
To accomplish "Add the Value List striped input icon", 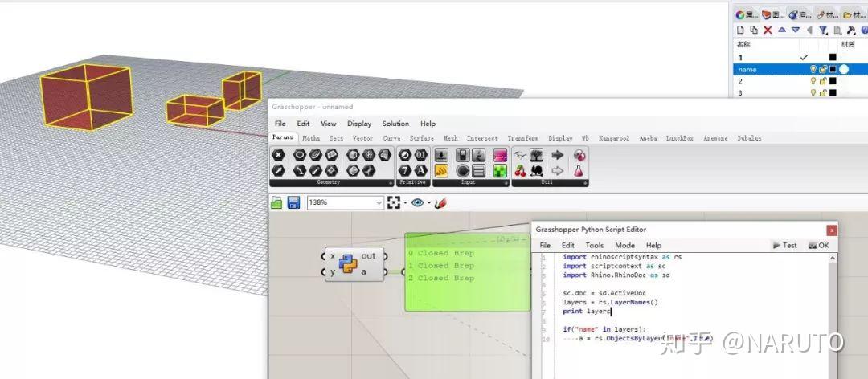I will [479, 170].
